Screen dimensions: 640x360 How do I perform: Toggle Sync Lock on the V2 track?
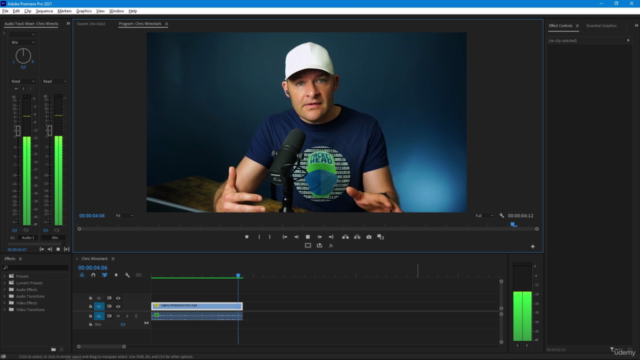pos(109,298)
